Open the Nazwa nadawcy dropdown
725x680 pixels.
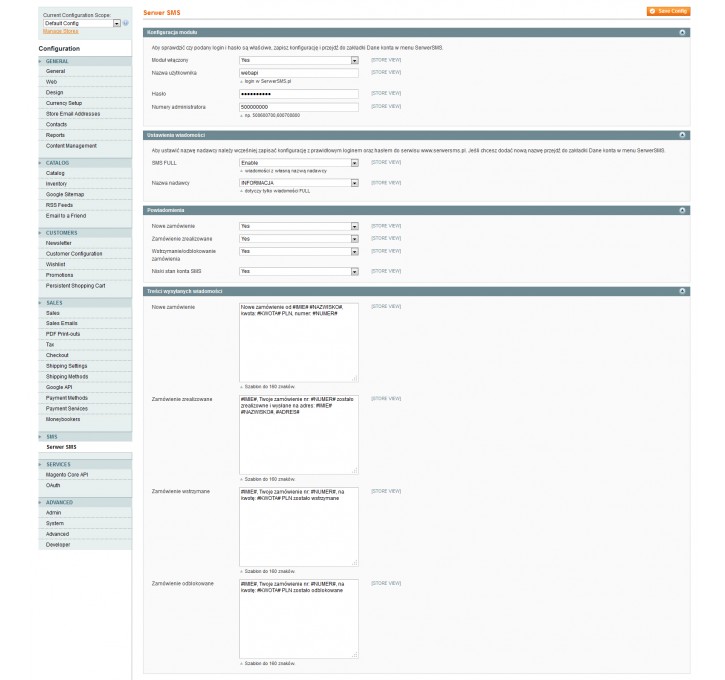tap(299, 183)
